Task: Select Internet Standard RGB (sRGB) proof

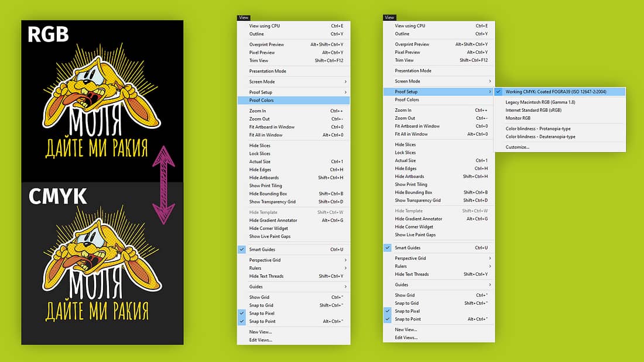Action: click(x=533, y=110)
